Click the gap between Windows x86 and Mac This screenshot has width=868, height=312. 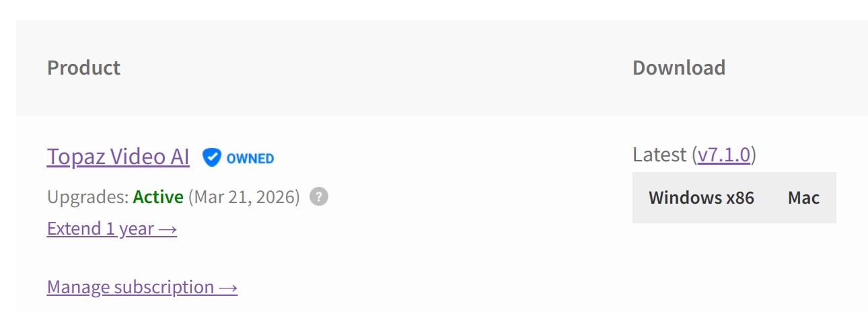click(771, 198)
